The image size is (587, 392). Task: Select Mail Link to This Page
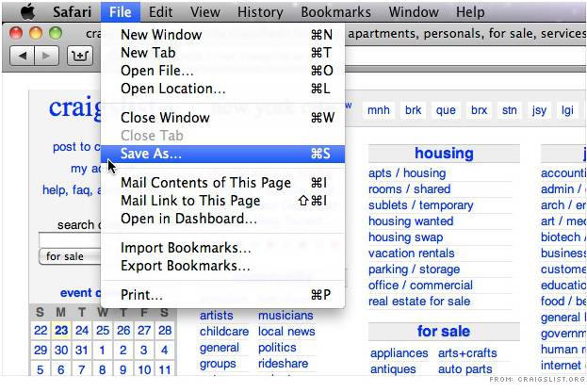tap(222, 201)
